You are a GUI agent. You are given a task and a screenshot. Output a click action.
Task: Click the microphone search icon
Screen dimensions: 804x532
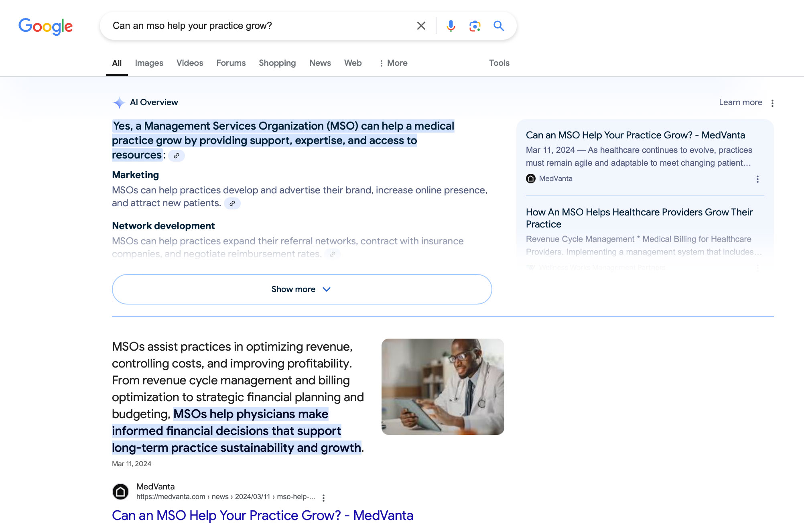pos(450,26)
